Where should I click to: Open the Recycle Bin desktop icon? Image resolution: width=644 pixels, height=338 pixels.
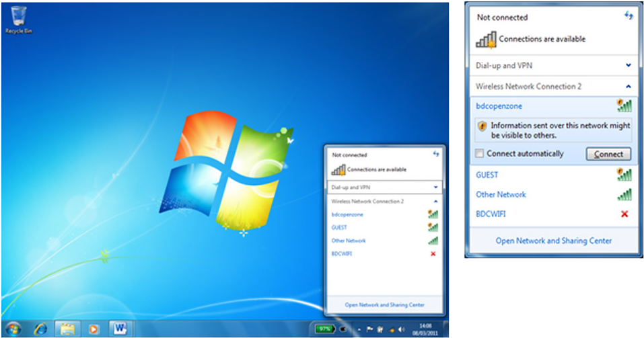(x=18, y=19)
